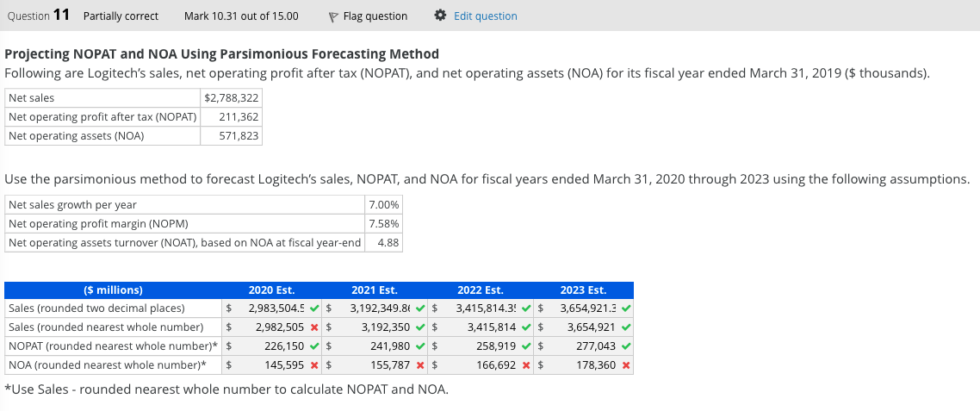This screenshot has height=411, width=980.
Task: Click the 7.00% net sales growth cell
Action: coord(384,204)
